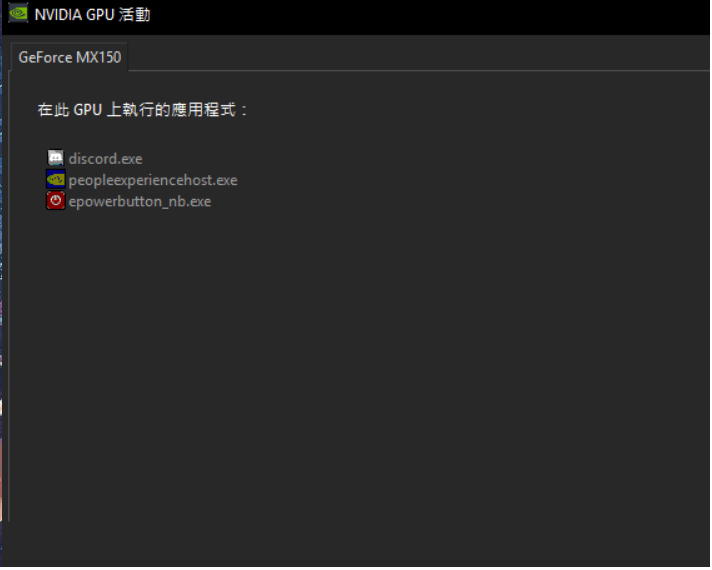Screen dimensions: 712x570
Task: Select the peopleexperiencehost.exe process name
Action: click(x=152, y=180)
